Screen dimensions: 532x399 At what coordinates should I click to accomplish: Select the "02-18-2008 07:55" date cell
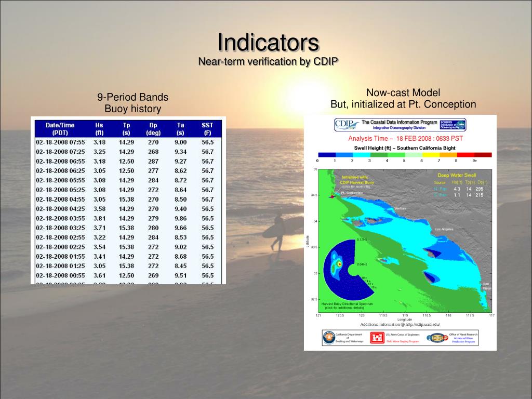[60, 142]
